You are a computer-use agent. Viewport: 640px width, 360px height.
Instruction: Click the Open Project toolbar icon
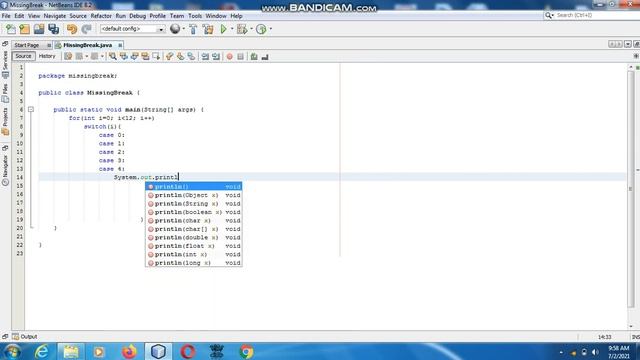click(39, 29)
